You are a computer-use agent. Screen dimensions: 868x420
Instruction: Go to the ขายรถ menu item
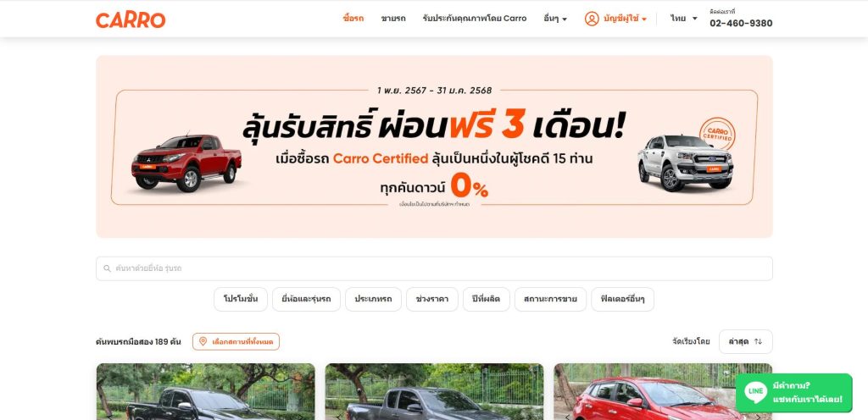click(x=393, y=19)
